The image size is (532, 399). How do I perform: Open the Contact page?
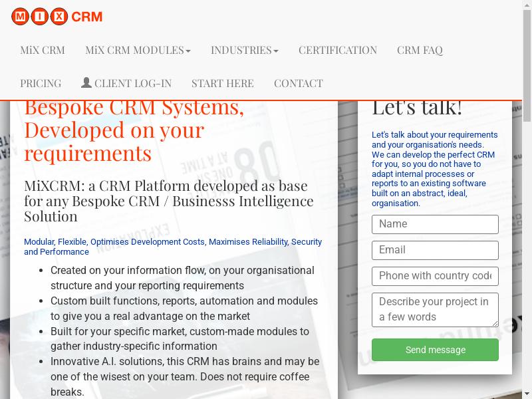pyautogui.click(x=298, y=83)
